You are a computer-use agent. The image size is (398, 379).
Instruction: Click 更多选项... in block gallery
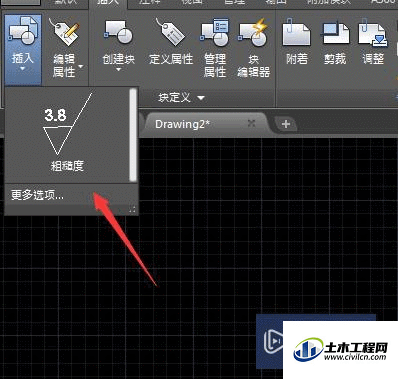point(37,195)
